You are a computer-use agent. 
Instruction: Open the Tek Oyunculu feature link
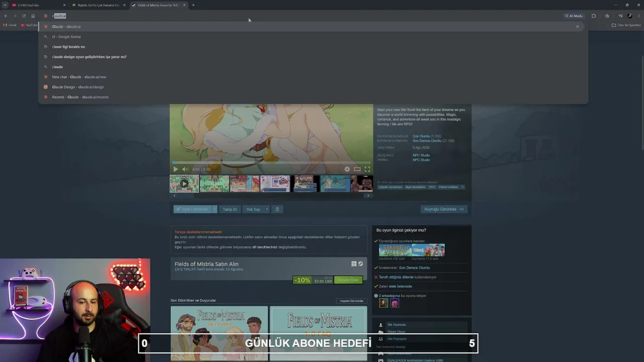(x=396, y=325)
